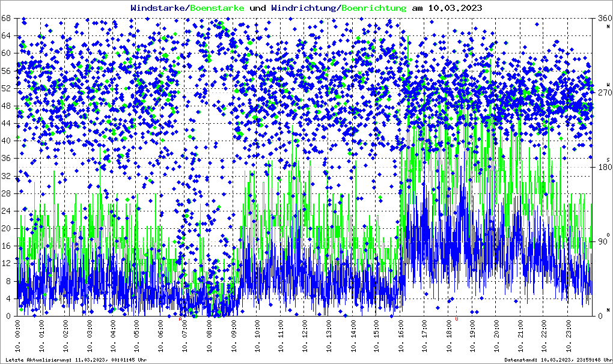
Task: Click the 18:00 time axis label
Action: 448,336
